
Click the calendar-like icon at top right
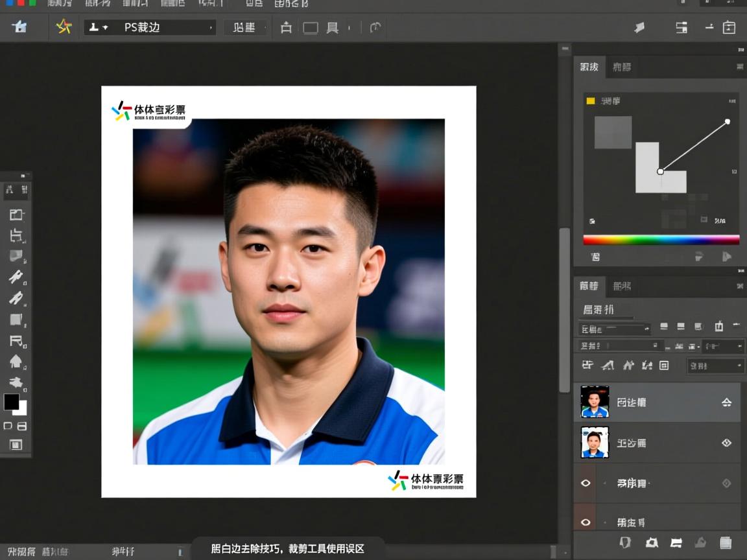pyautogui.click(x=729, y=27)
